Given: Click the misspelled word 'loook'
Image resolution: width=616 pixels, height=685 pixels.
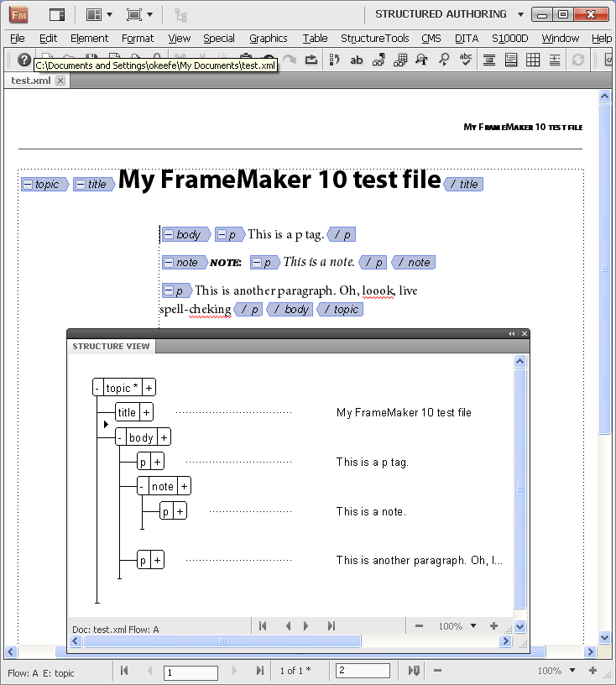Looking at the screenshot, I should tap(378, 291).
